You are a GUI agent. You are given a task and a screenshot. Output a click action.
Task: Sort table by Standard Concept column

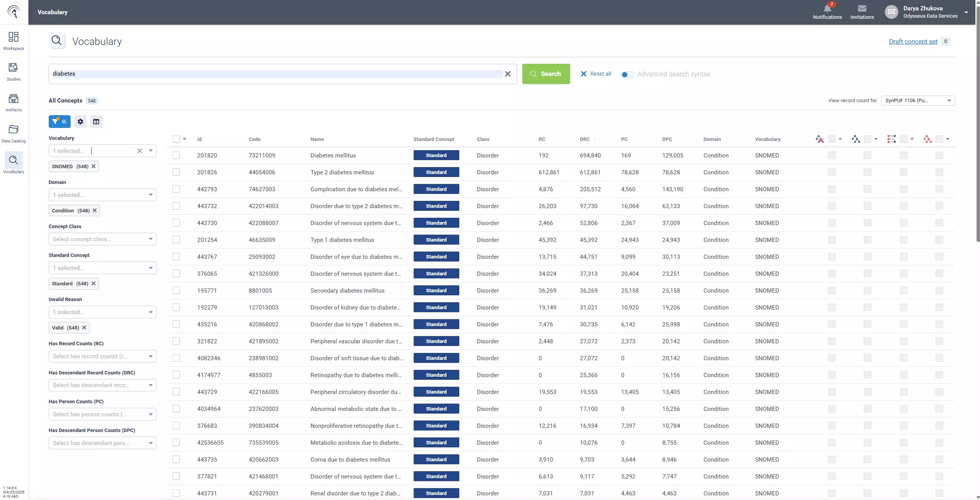click(x=434, y=139)
